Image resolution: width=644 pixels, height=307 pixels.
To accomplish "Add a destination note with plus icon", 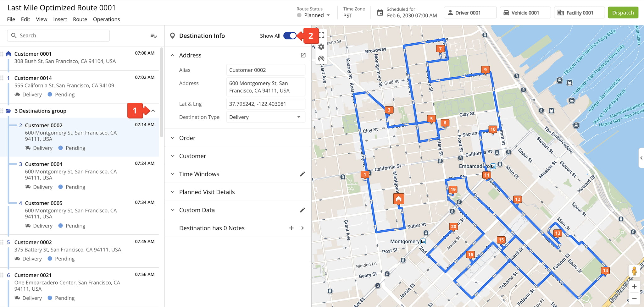I will pyautogui.click(x=291, y=228).
